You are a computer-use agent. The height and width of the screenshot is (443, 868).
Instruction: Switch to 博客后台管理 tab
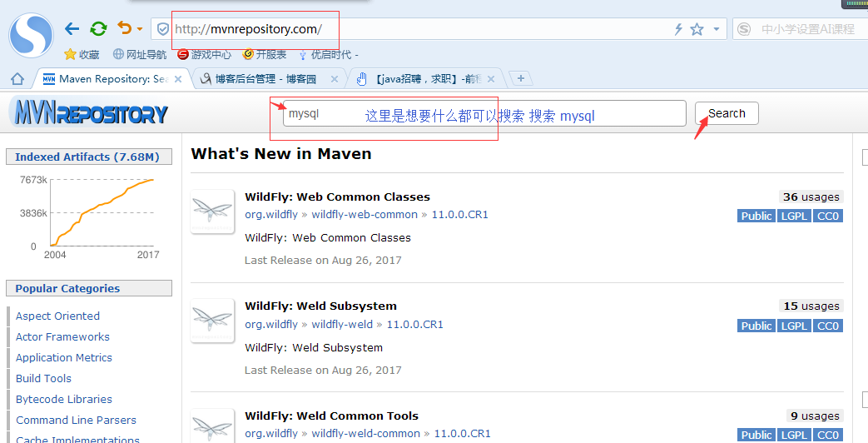click(x=265, y=79)
